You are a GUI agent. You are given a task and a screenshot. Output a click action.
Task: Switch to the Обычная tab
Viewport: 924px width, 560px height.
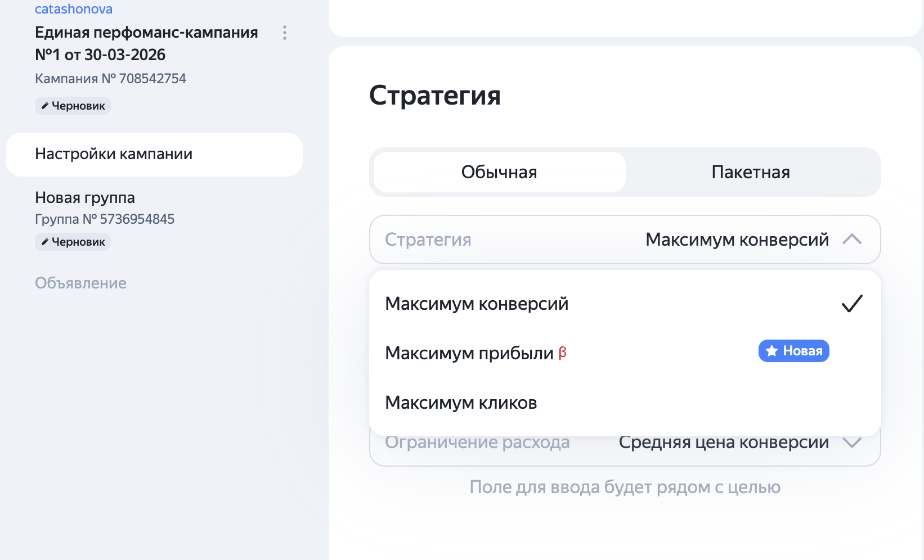tap(498, 172)
